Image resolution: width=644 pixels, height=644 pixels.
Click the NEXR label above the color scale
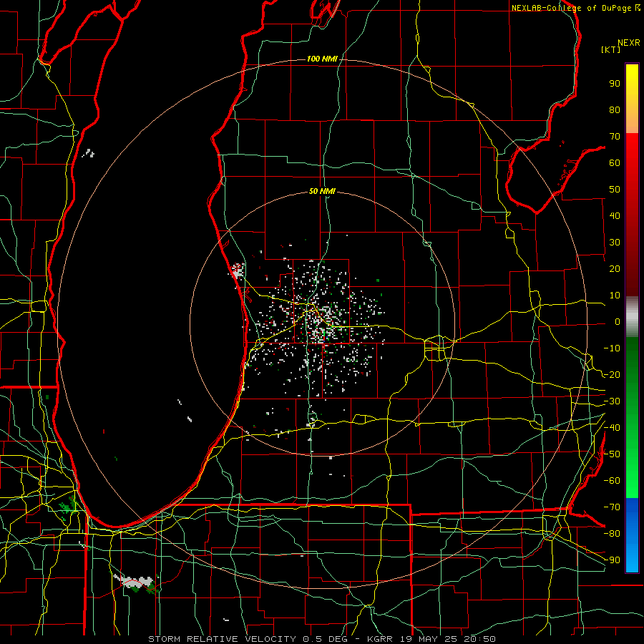(x=629, y=43)
